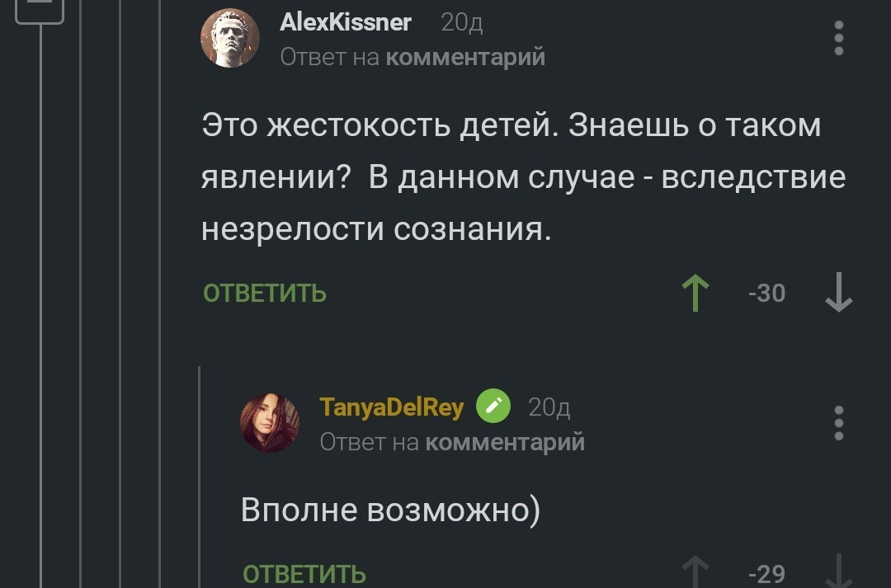Collapse the comment thread with minus box
Screen dimensions: 891x588
tap(39, 10)
